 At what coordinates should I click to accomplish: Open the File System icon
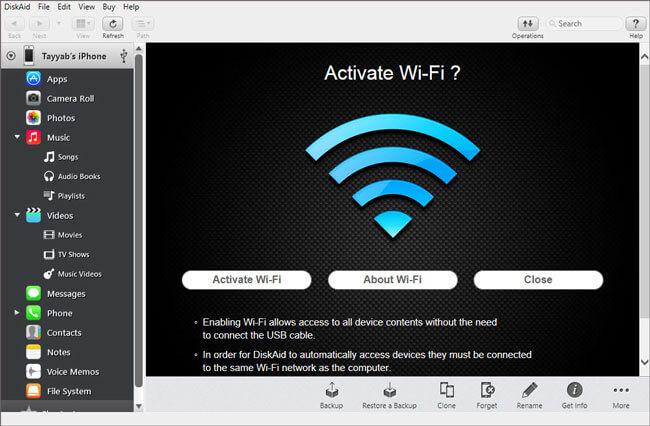point(34,391)
